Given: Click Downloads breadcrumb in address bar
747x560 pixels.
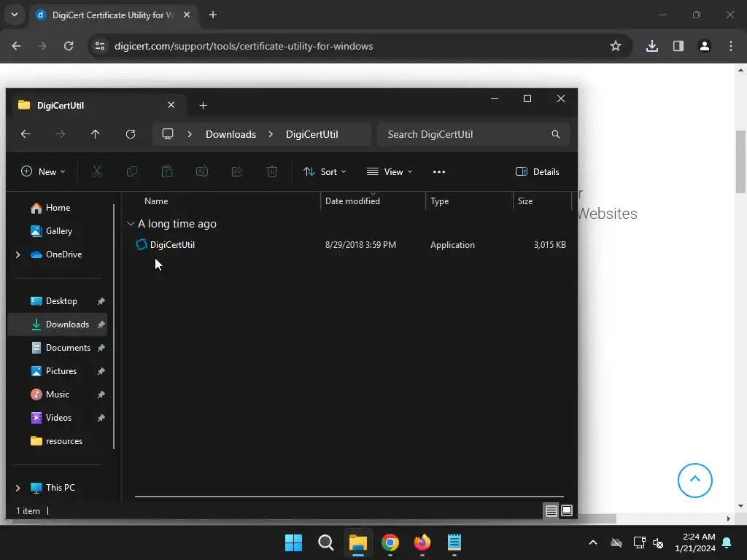Looking at the screenshot, I should (x=231, y=134).
